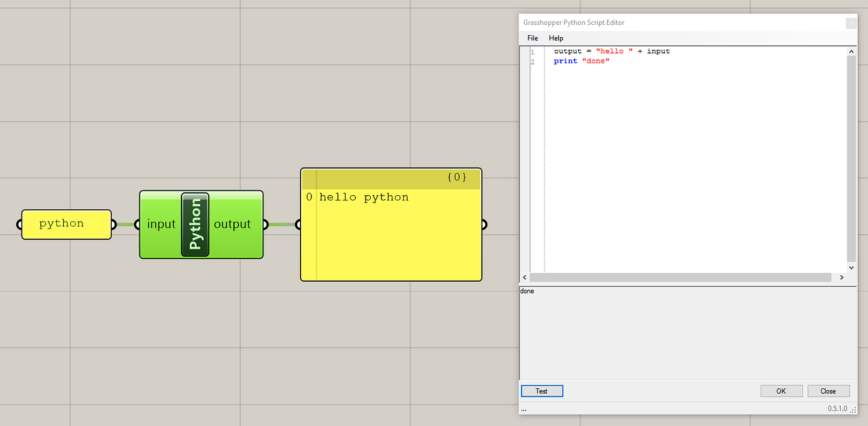Run the script using the Test button

tap(542, 390)
